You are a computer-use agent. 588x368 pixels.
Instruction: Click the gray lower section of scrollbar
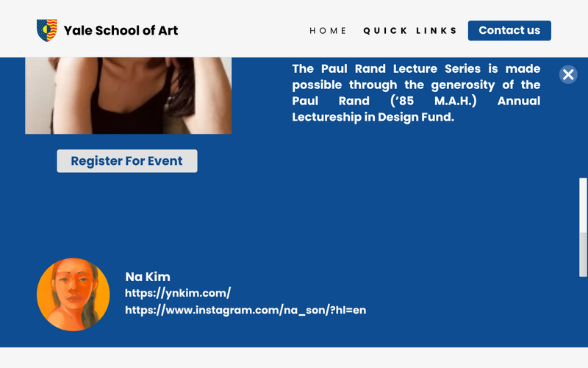(584, 254)
